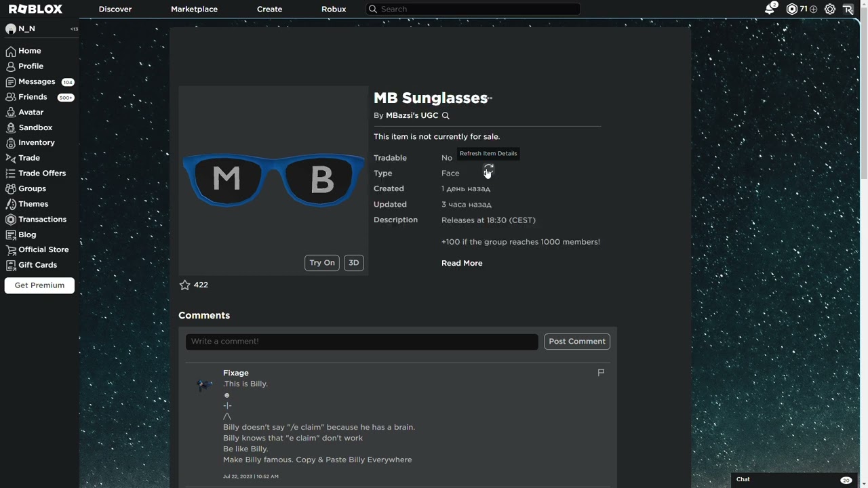This screenshot has height=488, width=868.
Task: Focus the Write a comment field
Action: coord(362,342)
